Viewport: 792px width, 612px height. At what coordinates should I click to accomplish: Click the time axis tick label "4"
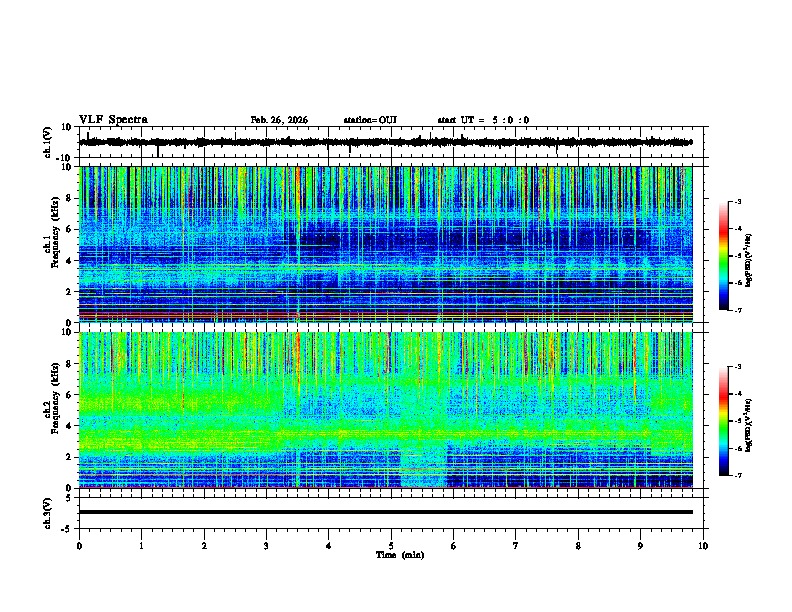[x=329, y=546]
